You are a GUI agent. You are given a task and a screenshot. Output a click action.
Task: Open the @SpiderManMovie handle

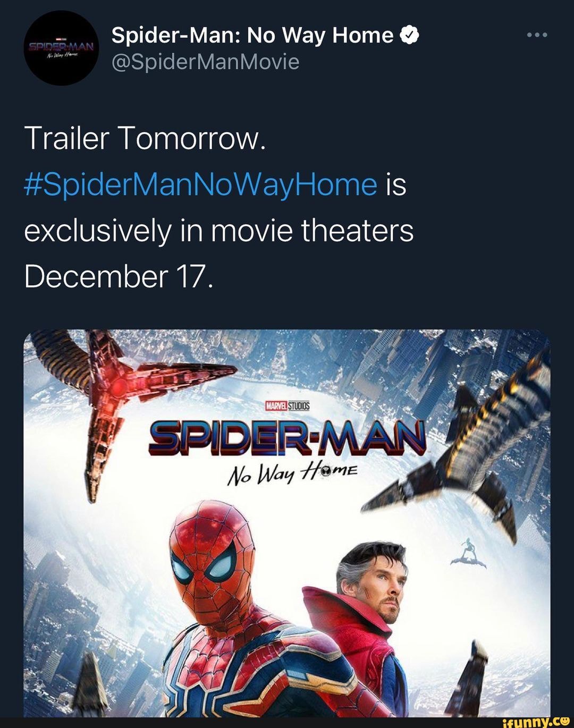205,62
